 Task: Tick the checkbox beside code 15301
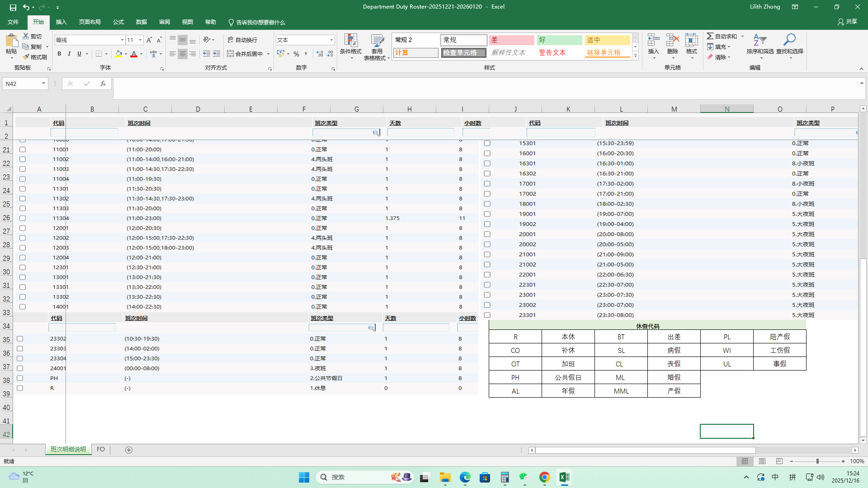point(487,143)
